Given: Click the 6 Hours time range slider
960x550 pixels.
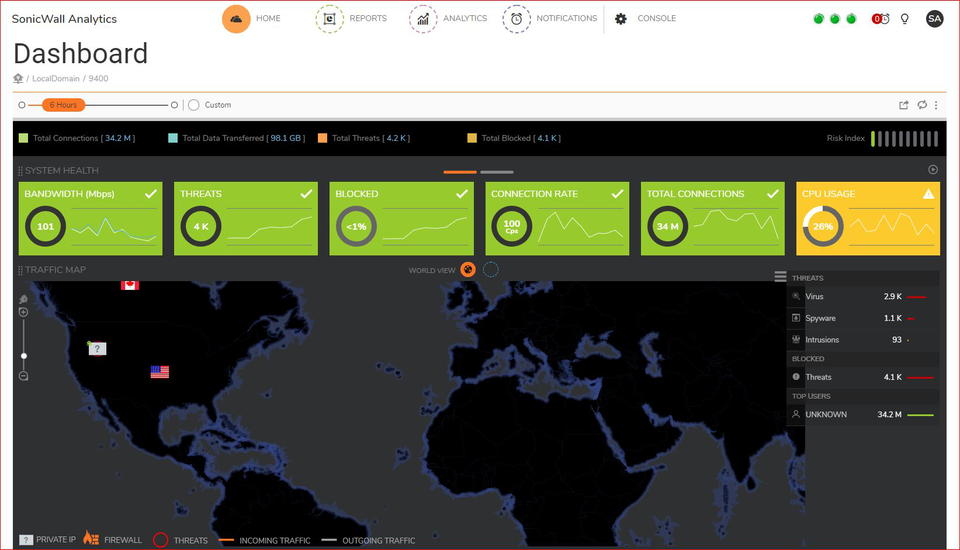Looking at the screenshot, I should pyautogui.click(x=63, y=105).
